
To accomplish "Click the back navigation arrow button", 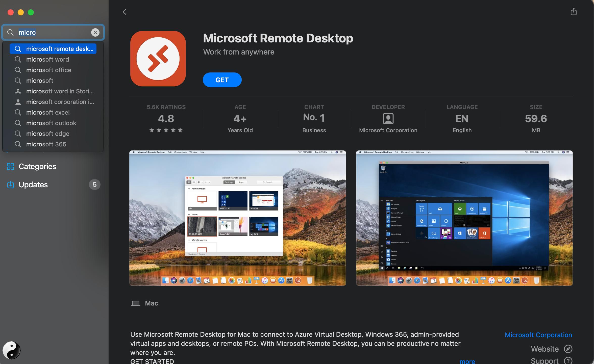I will (124, 11).
